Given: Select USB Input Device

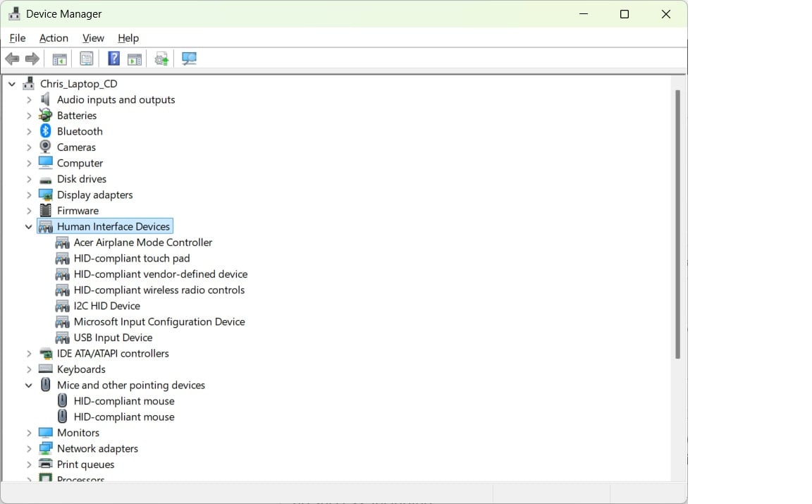Looking at the screenshot, I should point(113,338).
